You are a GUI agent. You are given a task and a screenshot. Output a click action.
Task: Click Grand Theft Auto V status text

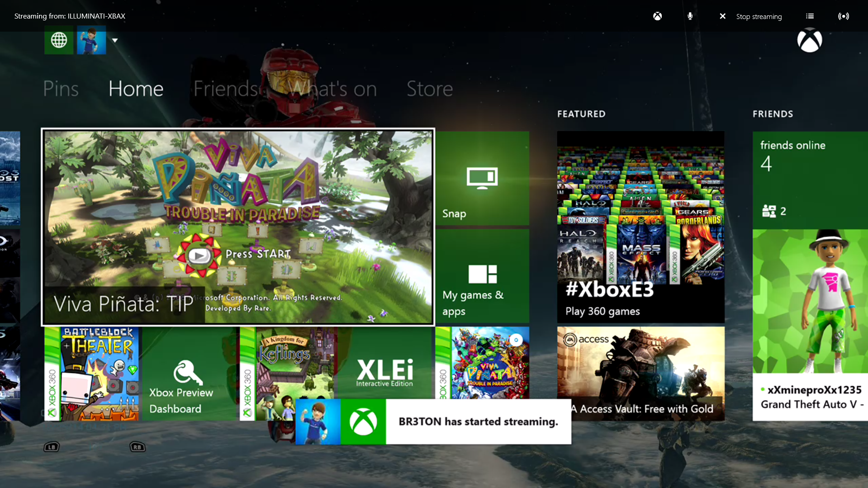(812, 404)
